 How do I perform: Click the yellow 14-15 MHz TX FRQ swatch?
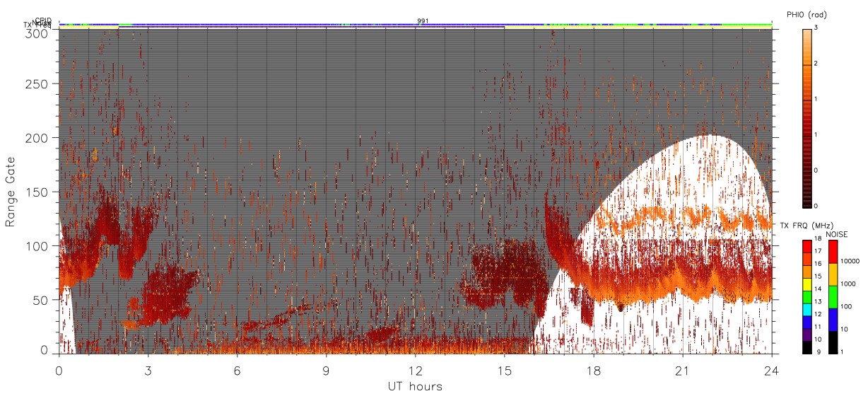click(807, 284)
